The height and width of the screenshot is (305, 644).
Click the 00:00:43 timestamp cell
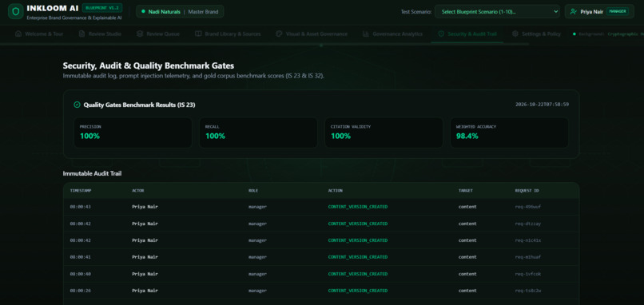pos(80,207)
